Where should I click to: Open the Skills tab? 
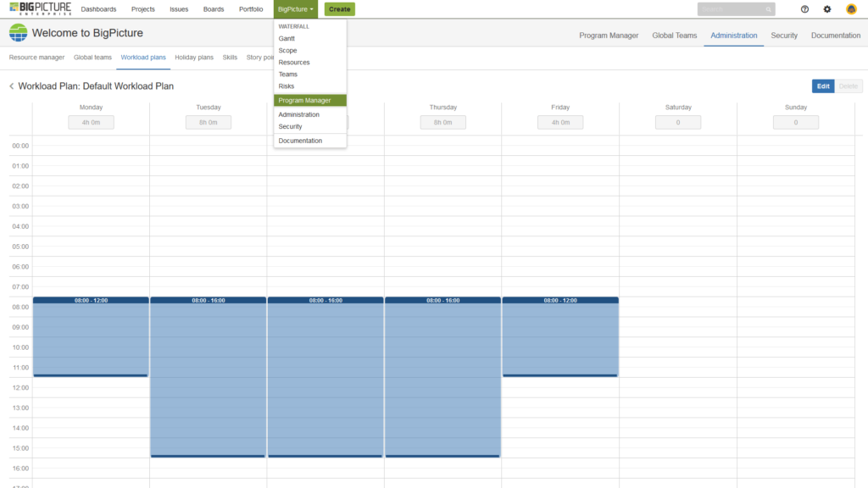[x=230, y=57]
